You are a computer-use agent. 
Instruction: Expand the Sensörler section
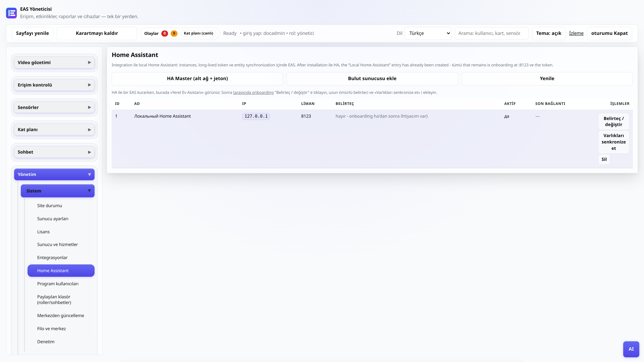point(54,107)
